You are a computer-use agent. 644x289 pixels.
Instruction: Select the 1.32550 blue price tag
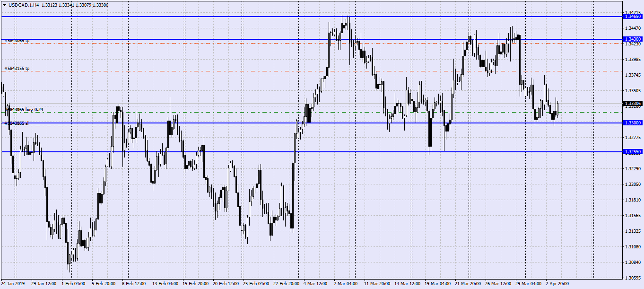(x=633, y=152)
